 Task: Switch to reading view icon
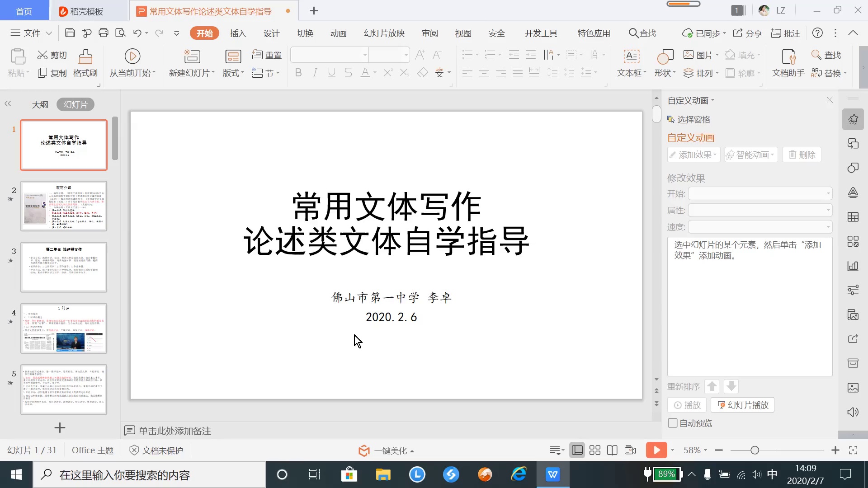point(612,450)
